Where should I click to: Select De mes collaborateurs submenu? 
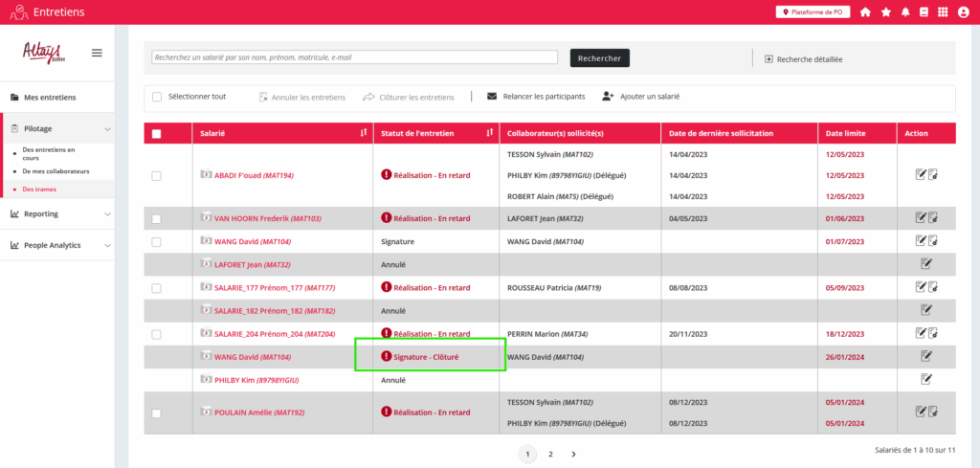(56, 171)
